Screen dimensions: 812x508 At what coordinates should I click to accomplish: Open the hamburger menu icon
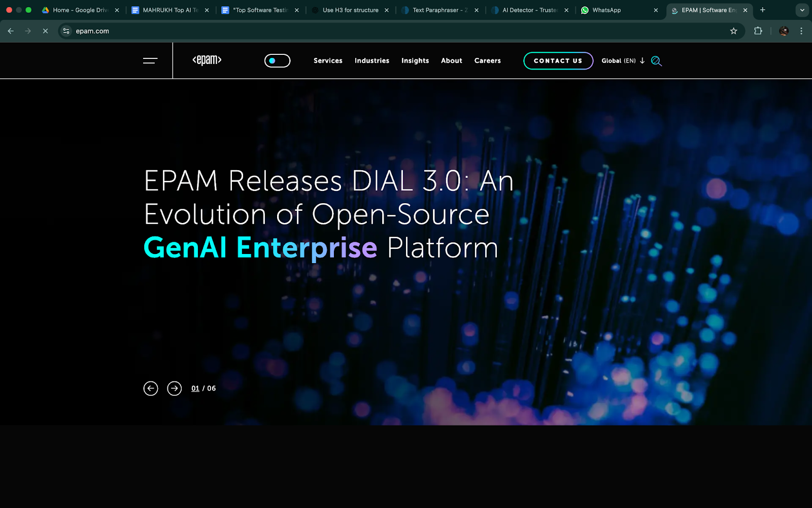[150, 61]
